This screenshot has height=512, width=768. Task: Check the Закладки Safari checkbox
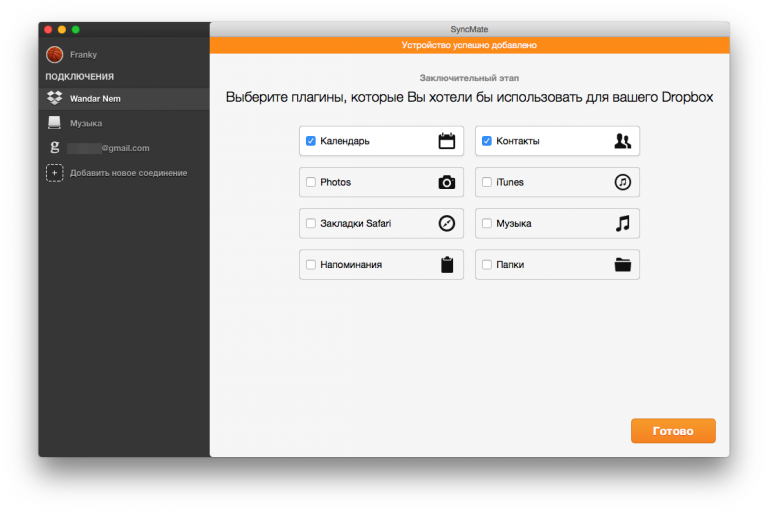(311, 223)
